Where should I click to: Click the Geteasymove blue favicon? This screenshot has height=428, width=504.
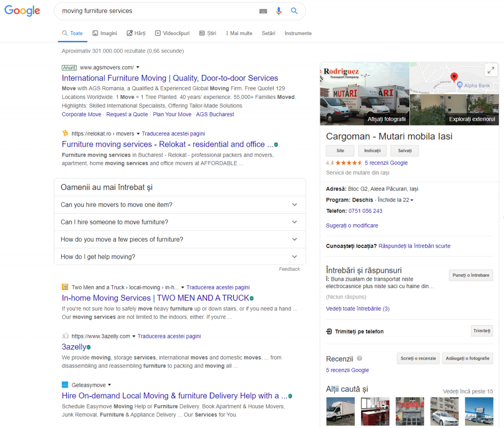point(65,385)
